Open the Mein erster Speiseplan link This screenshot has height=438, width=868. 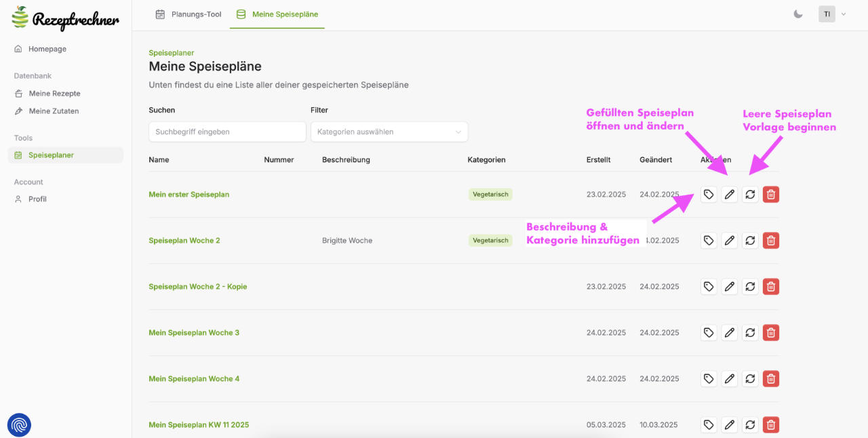[189, 195]
